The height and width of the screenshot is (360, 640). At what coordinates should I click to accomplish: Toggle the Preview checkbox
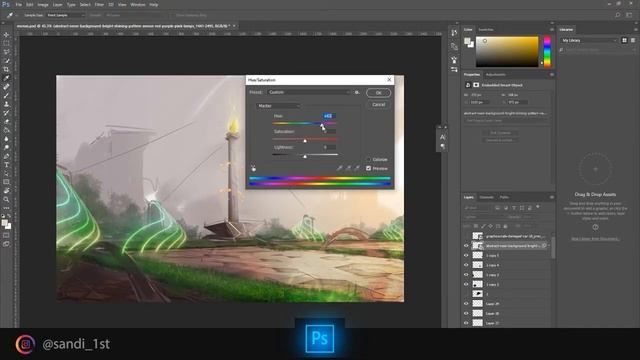pyautogui.click(x=369, y=168)
